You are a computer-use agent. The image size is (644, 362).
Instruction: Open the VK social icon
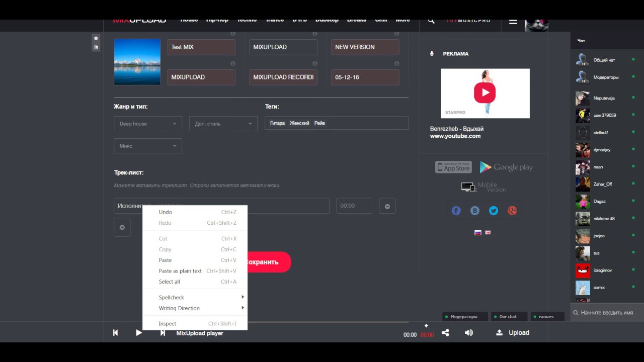click(x=474, y=211)
